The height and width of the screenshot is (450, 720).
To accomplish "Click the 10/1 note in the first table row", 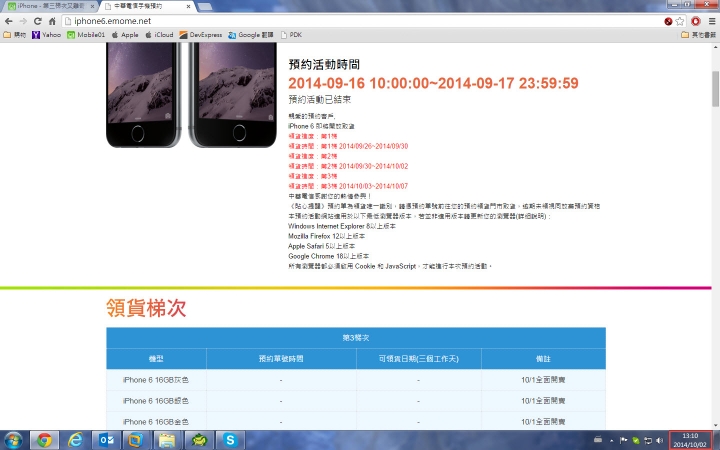I will [x=543, y=380].
